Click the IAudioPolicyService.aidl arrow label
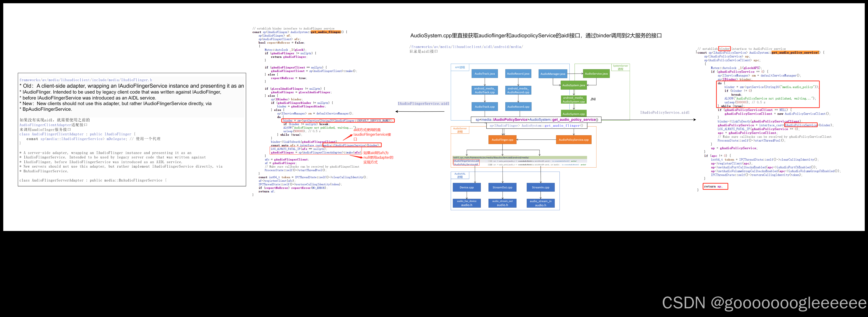The image size is (868, 317). (665, 112)
